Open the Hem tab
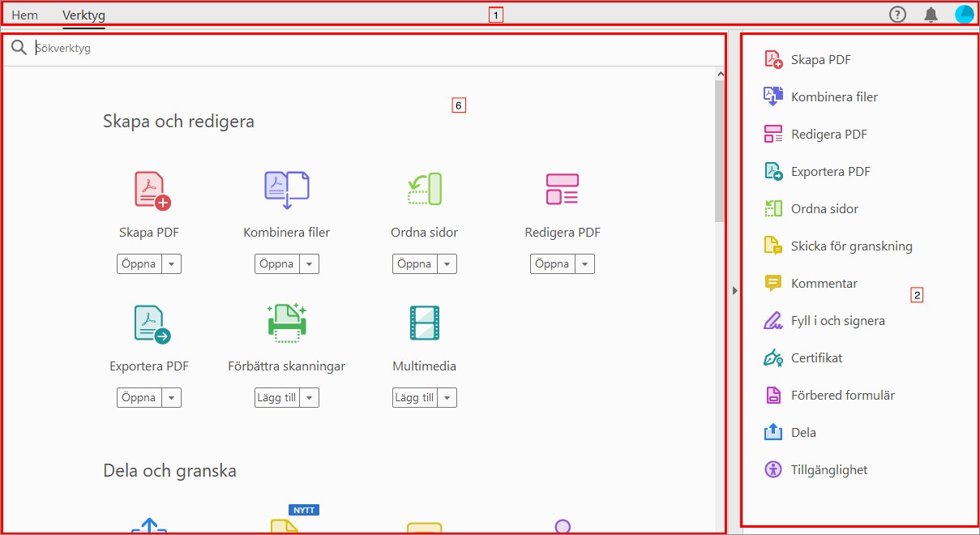This screenshot has height=535, width=980. [x=24, y=15]
